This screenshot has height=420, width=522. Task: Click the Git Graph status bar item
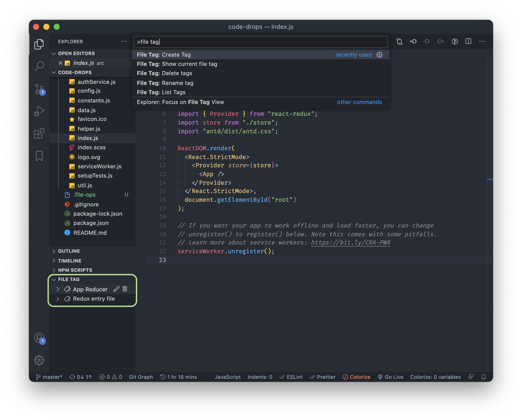coord(141,377)
